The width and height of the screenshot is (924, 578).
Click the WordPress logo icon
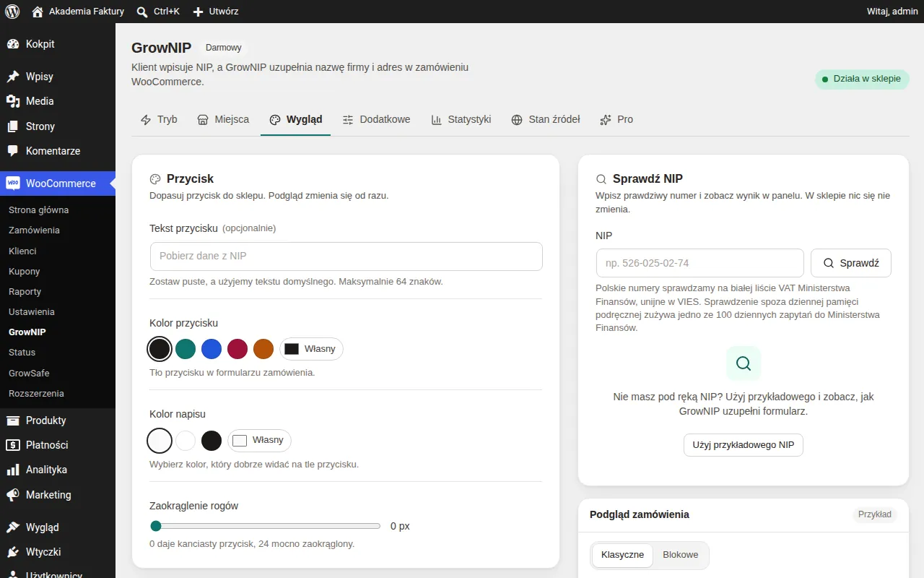[12, 12]
